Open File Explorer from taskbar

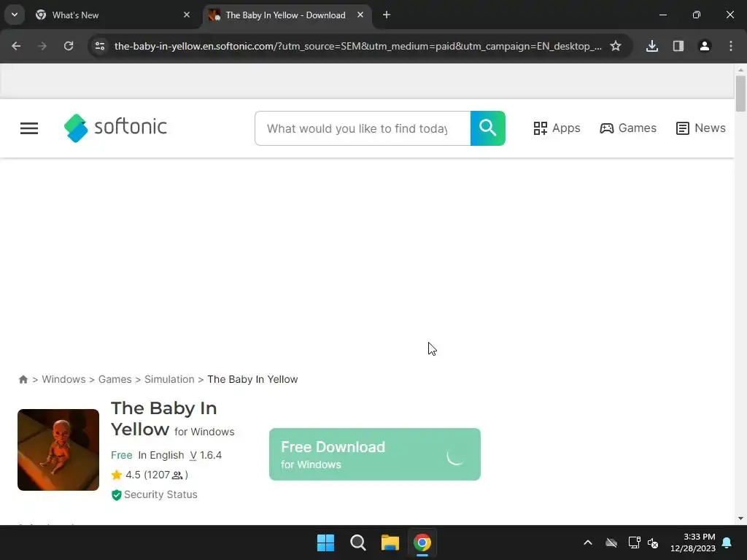(390, 542)
